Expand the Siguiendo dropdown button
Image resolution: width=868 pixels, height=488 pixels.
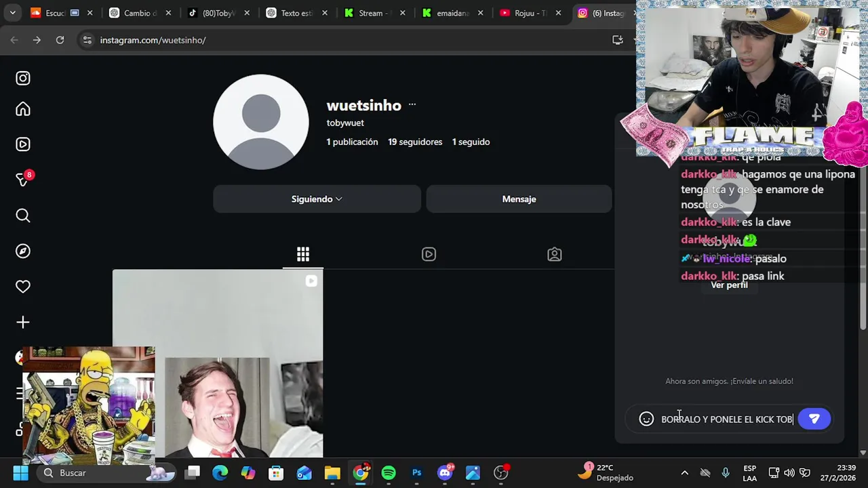click(x=317, y=199)
